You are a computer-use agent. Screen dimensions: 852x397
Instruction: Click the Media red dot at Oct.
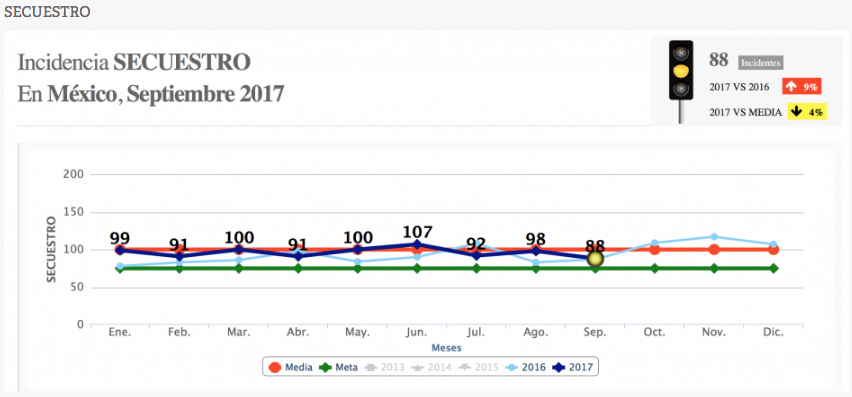(655, 249)
